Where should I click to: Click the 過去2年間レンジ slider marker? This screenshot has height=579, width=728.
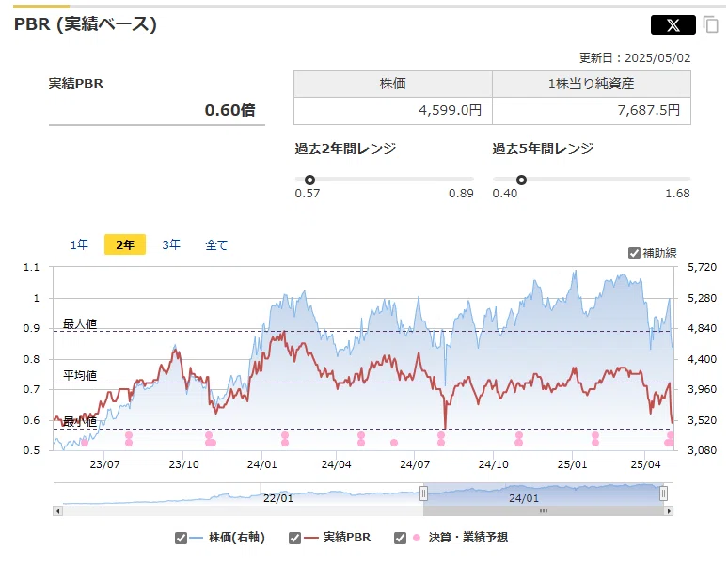coord(309,180)
